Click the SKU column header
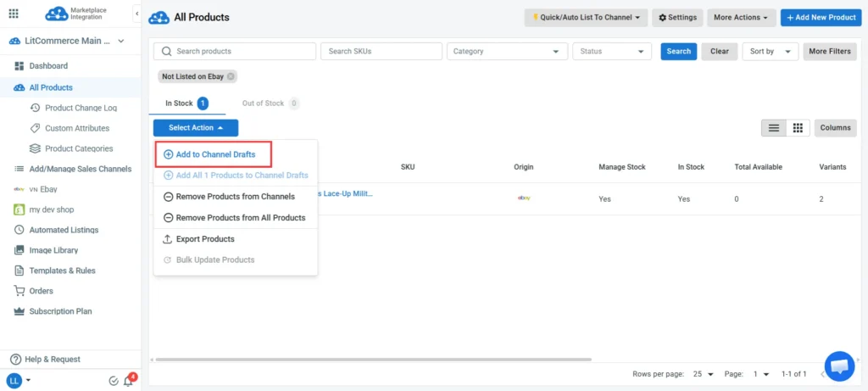Screen dimensions: 868x391 click(x=408, y=167)
